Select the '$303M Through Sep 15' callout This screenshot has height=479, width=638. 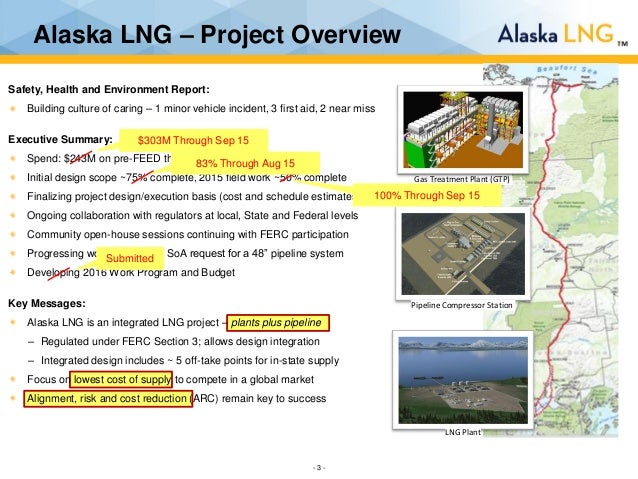pos(193,140)
